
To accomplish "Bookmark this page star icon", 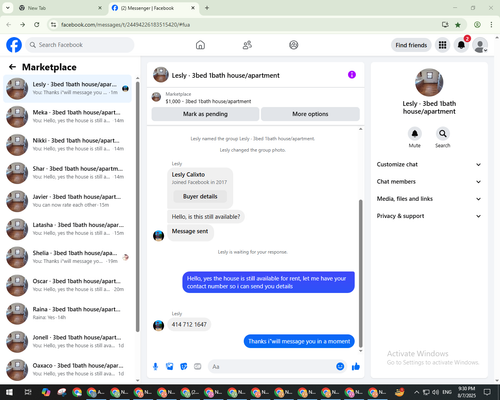I will tap(458, 25).
